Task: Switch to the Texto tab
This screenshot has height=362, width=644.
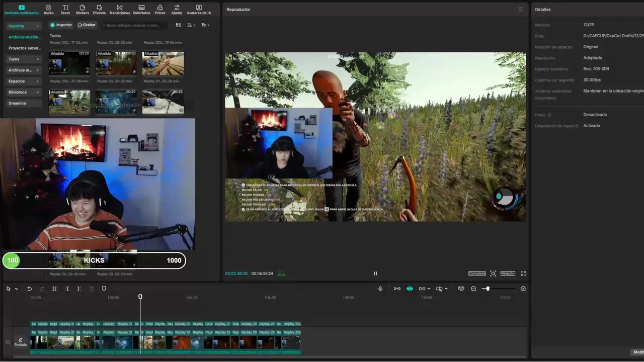Action: coord(65,10)
